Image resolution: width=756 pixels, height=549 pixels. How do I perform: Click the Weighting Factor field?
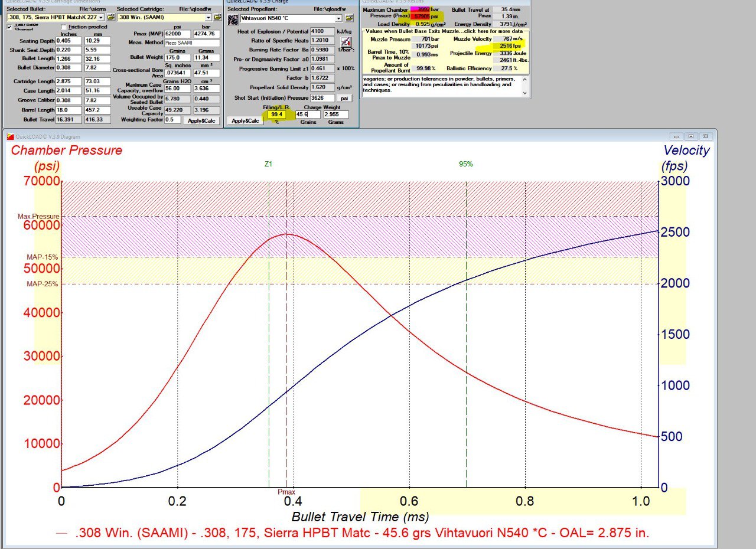[x=172, y=120]
